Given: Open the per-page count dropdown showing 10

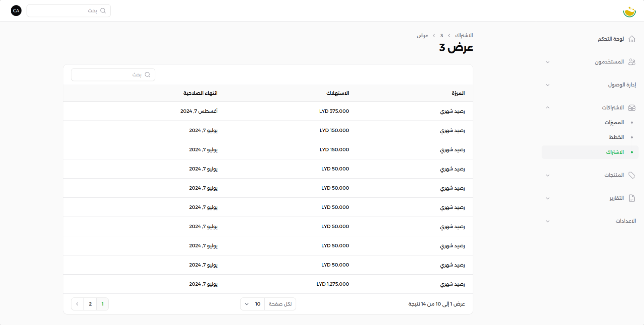Looking at the screenshot, I should (x=252, y=304).
